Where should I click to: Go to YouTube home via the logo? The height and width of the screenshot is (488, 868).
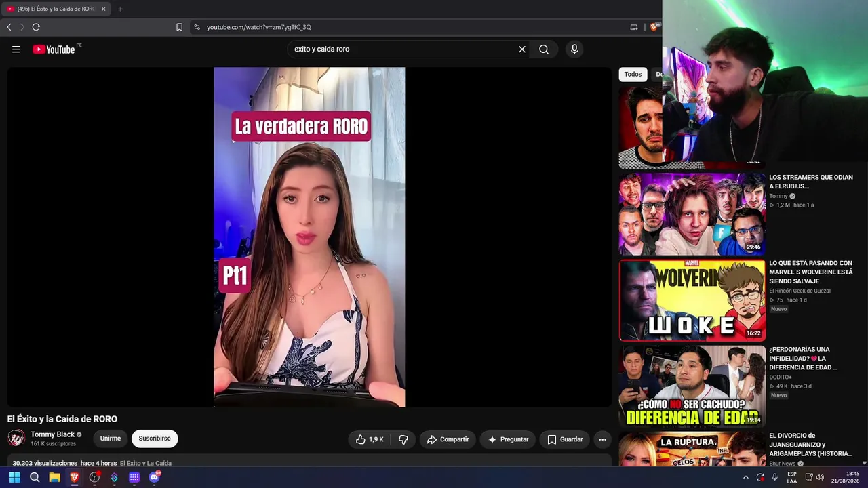(x=54, y=49)
